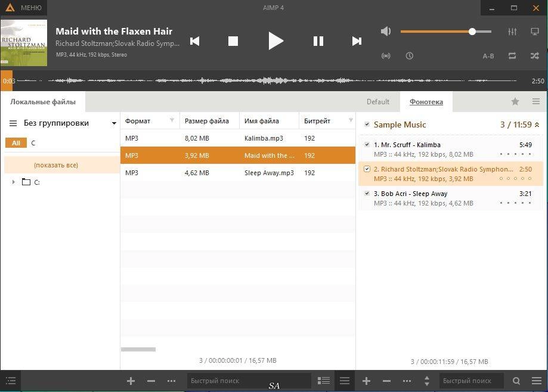Toggle shuffle playback mode
This screenshot has height=392, width=548.
point(535,56)
